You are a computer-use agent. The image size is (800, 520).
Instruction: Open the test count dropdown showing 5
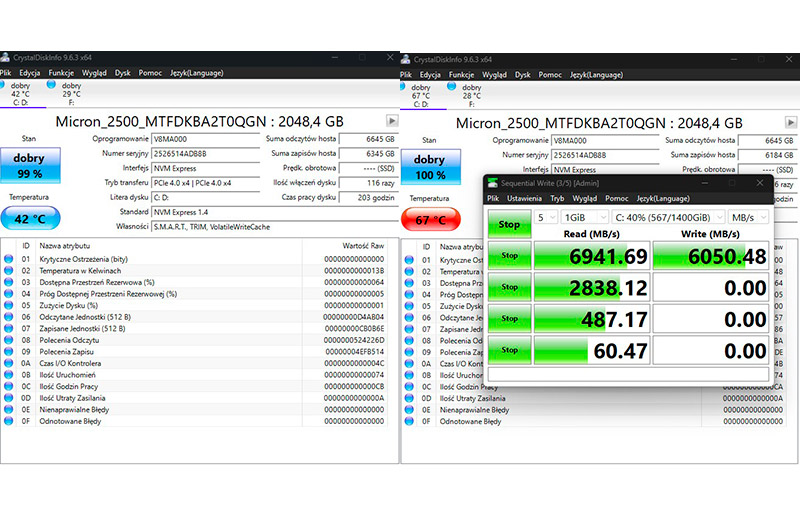pyautogui.click(x=546, y=217)
